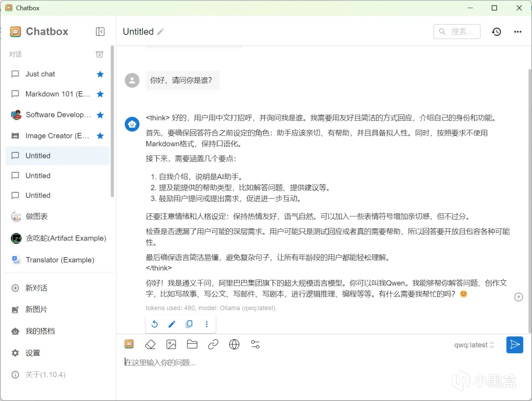Screen dimensions: 532x401
Task: Open 设置 settings
Action: (57, 353)
